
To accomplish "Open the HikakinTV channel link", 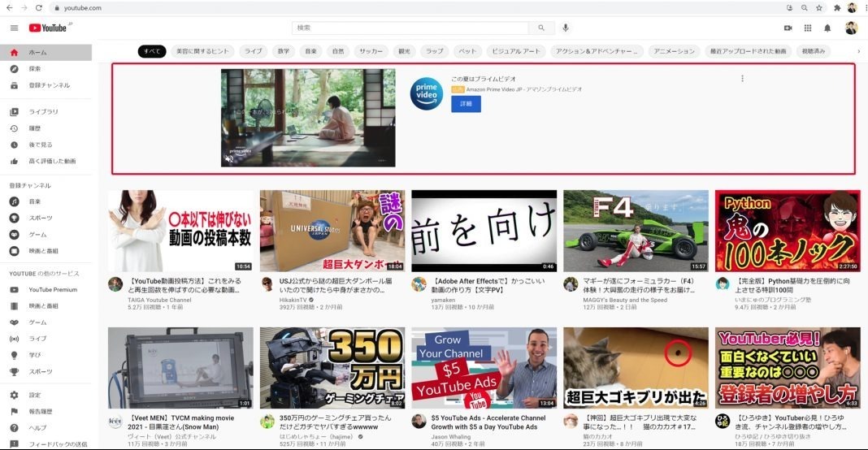I will click(x=293, y=300).
